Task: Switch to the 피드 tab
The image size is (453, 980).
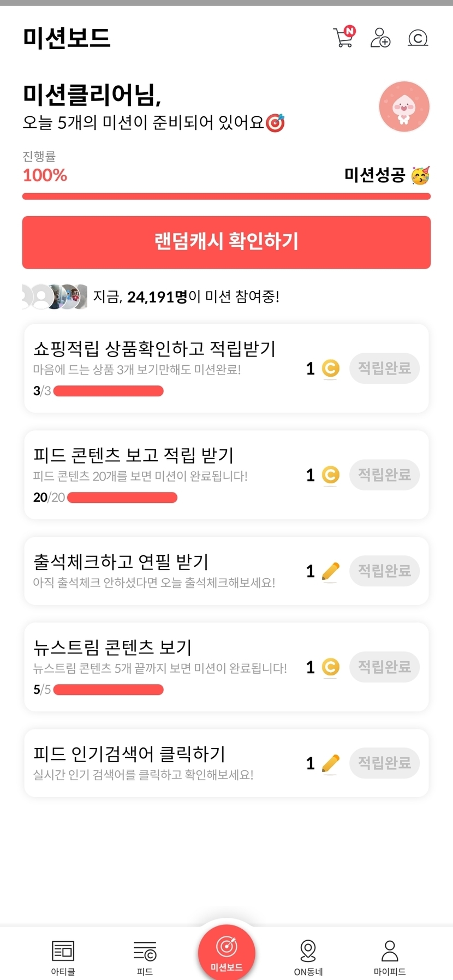Action: coord(145,957)
